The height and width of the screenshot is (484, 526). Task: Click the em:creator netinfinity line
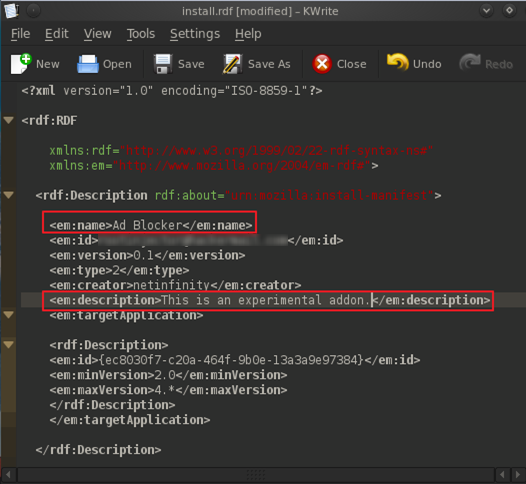click(175, 285)
